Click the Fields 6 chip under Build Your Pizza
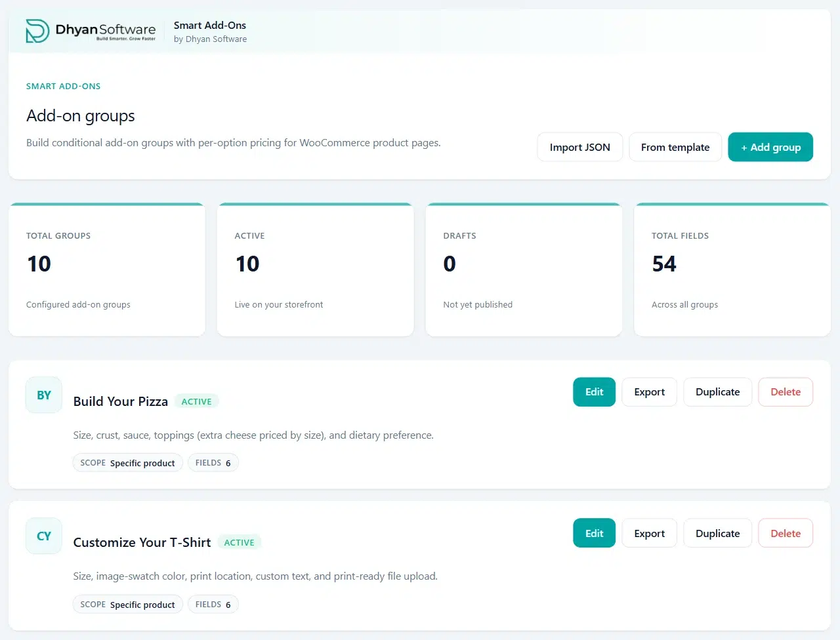Screen dimensions: 840x640 pyautogui.click(x=213, y=462)
